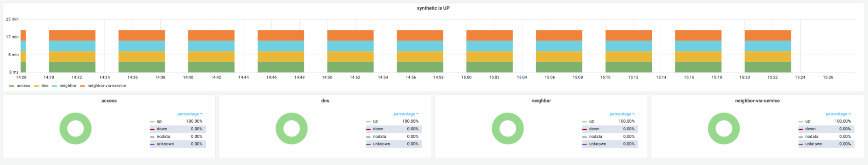Click the orange bar segment near 14:30
The image size is (868, 165).
tap(72, 35)
